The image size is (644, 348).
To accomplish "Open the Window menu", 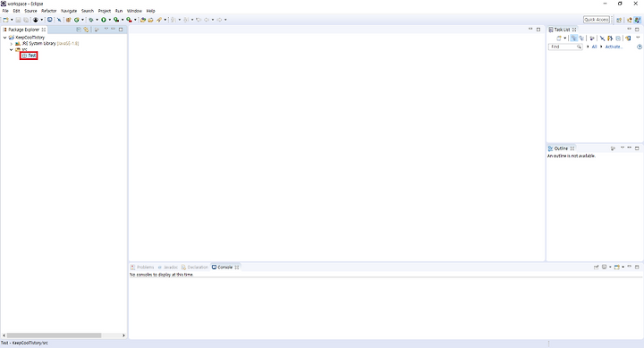I will pos(134,11).
